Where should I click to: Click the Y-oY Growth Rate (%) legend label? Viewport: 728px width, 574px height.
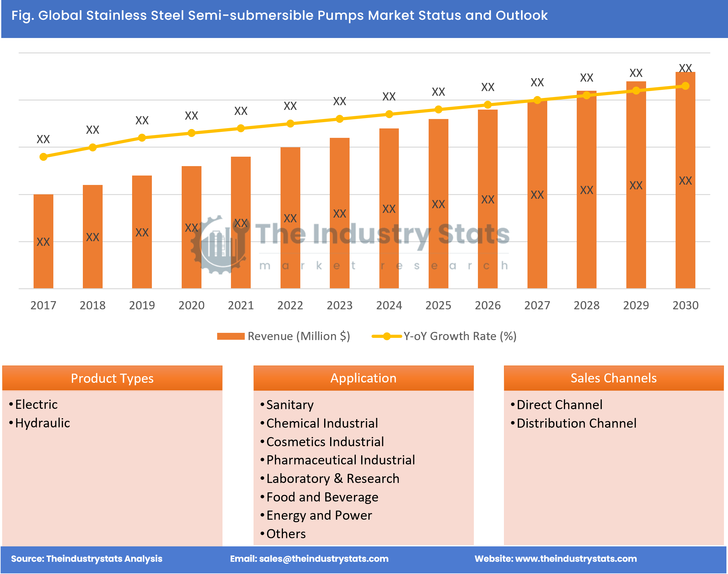point(460,336)
